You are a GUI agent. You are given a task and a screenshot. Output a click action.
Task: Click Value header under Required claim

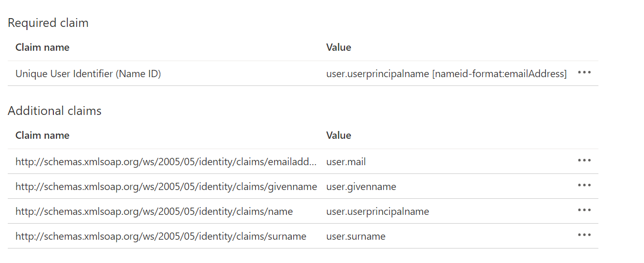tap(339, 47)
